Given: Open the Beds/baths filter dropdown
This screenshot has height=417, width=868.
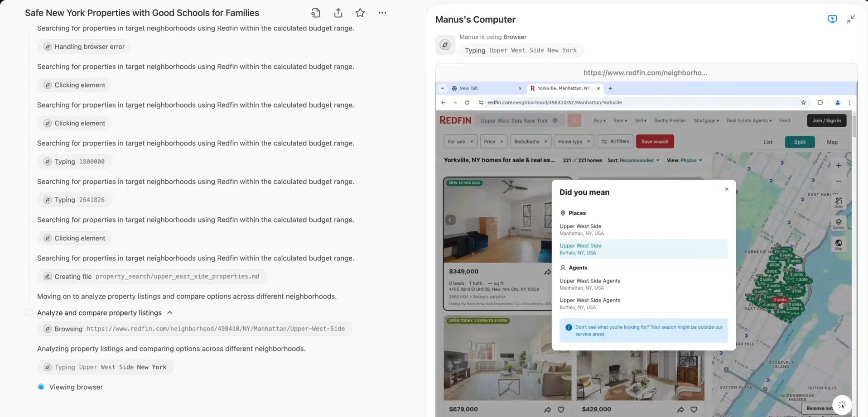Looking at the screenshot, I should 530,142.
